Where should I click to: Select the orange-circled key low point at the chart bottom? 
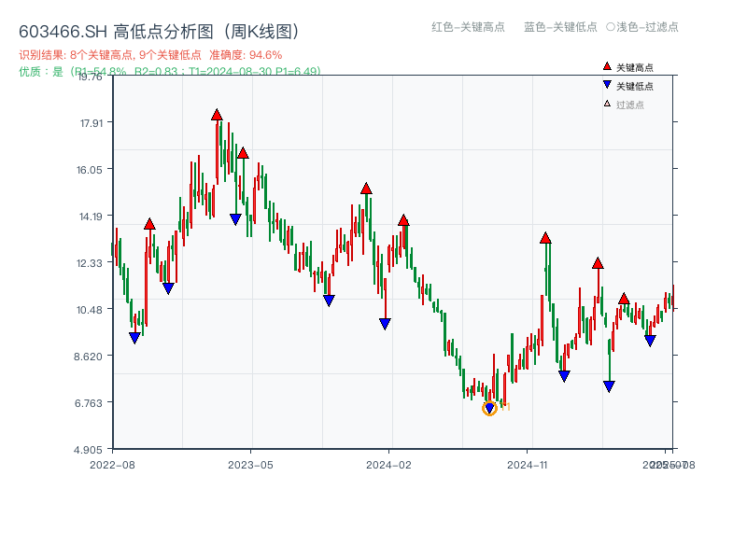(x=489, y=406)
